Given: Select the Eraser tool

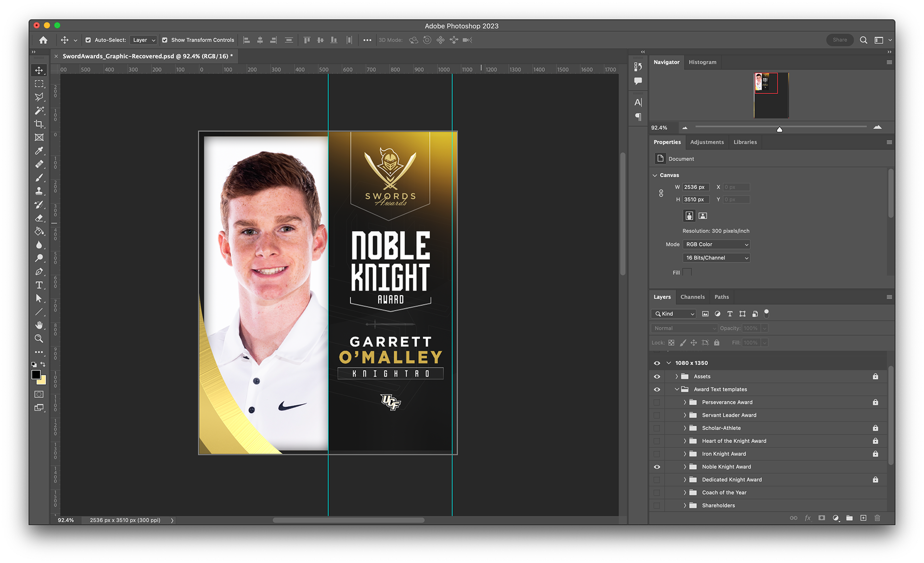Looking at the screenshot, I should 39,218.
